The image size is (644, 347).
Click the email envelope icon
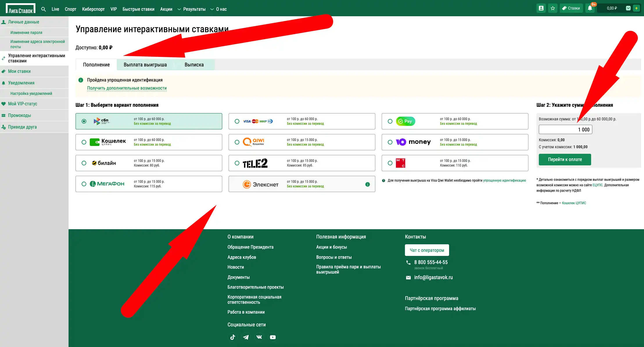(x=408, y=278)
